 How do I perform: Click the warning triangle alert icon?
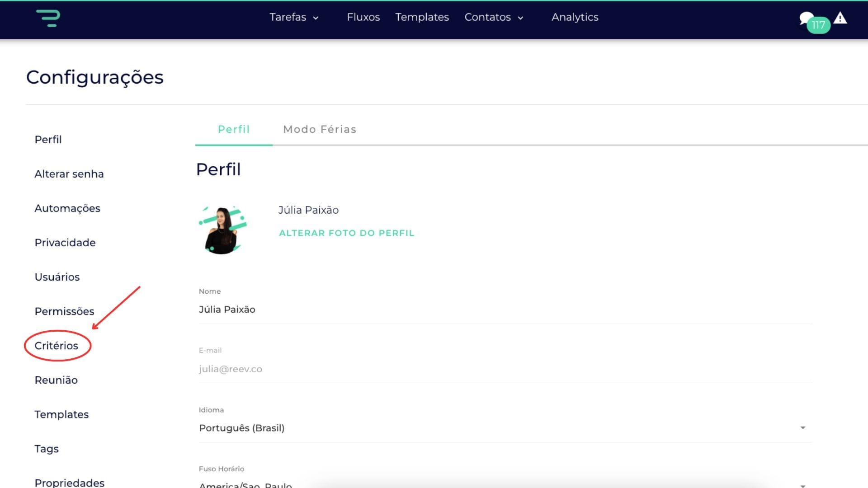(840, 18)
